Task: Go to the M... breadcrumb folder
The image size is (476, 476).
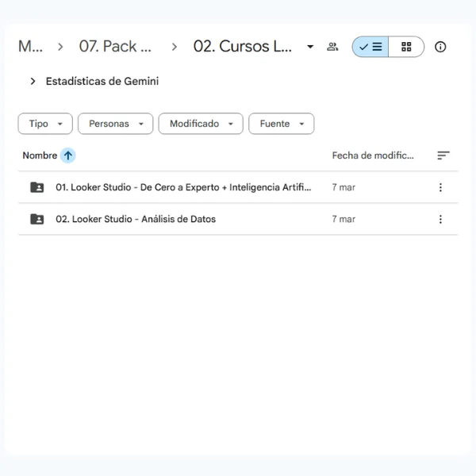Action: point(30,47)
